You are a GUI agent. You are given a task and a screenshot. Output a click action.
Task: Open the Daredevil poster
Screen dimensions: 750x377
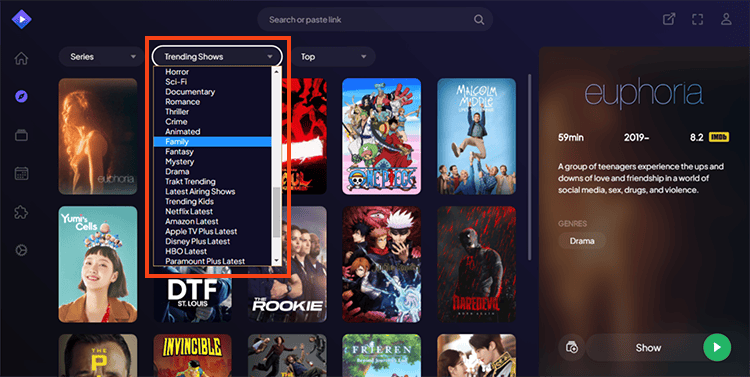coord(476,264)
